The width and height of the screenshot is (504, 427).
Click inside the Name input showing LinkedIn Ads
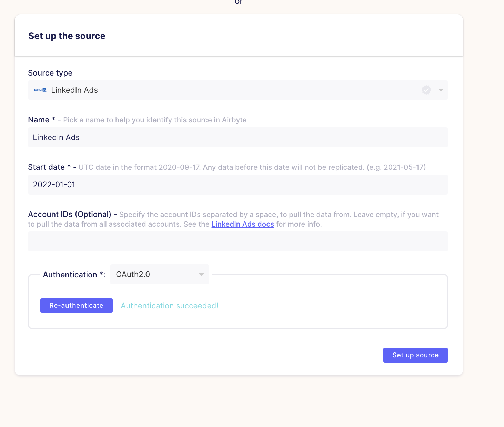[238, 137]
